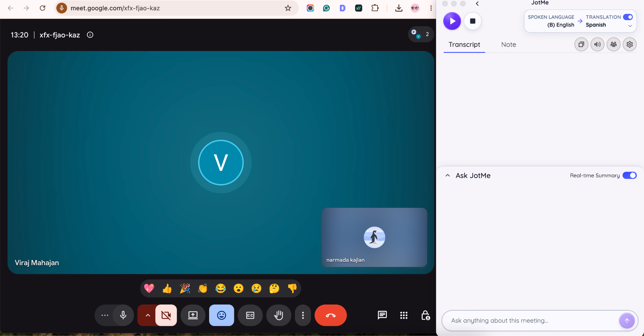The width and height of the screenshot is (644, 336).
Task: Click the present screen share icon
Action: [193, 315]
